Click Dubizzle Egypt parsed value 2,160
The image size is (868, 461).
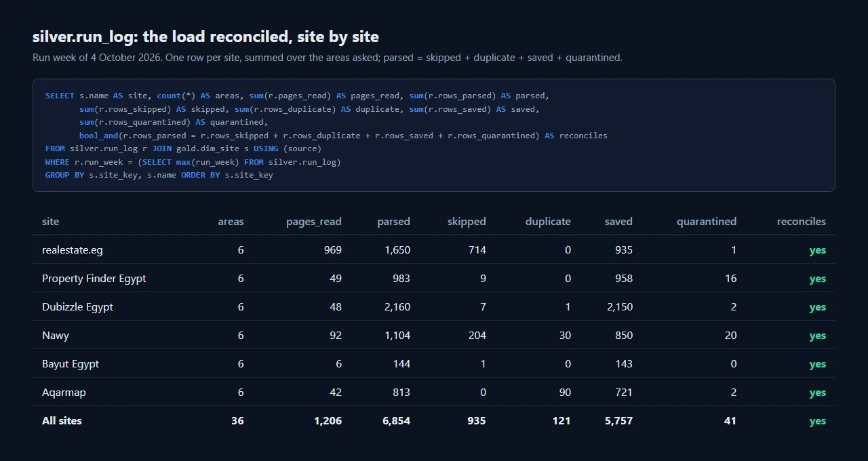[x=397, y=307]
